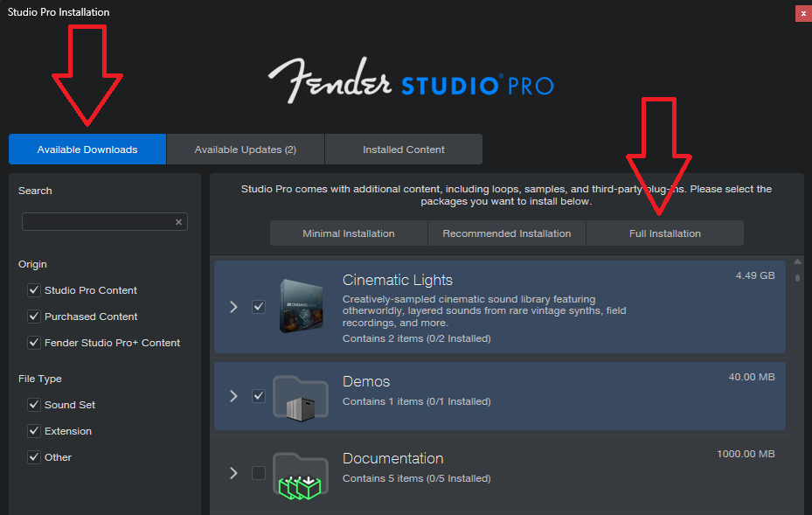Click the Fender Studio Pro logo
812x515 pixels.
[x=411, y=80]
